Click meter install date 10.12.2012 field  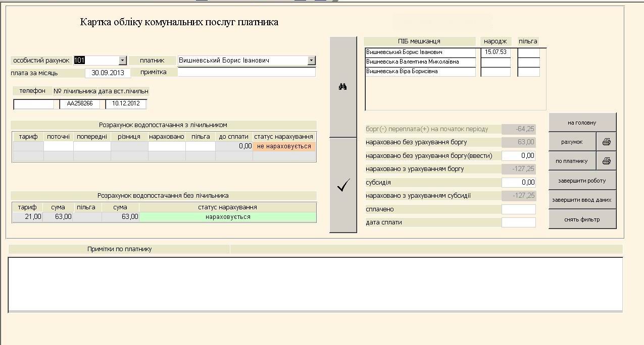coord(126,104)
